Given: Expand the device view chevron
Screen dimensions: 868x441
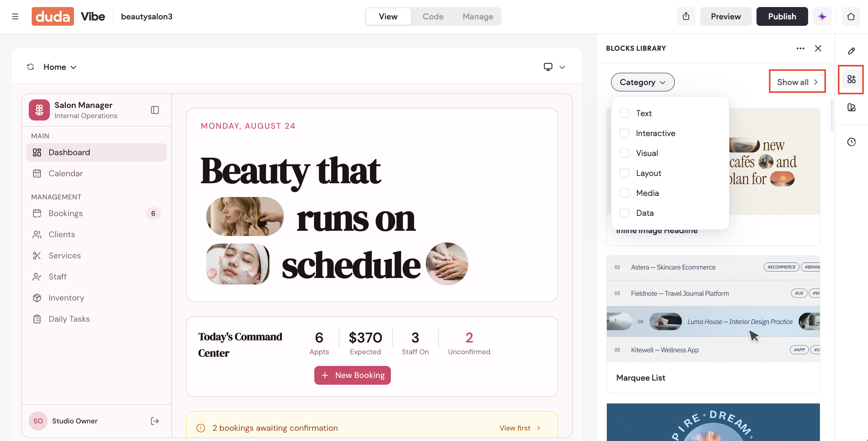Looking at the screenshot, I should (562, 67).
